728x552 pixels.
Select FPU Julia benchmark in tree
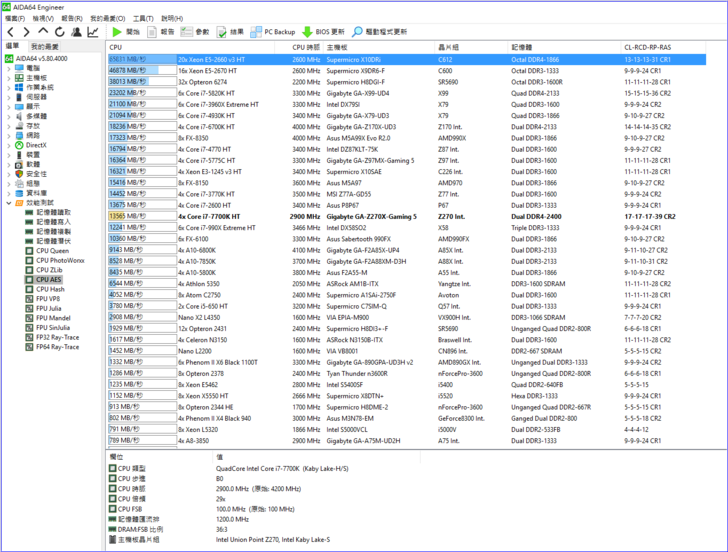[50, 308]
